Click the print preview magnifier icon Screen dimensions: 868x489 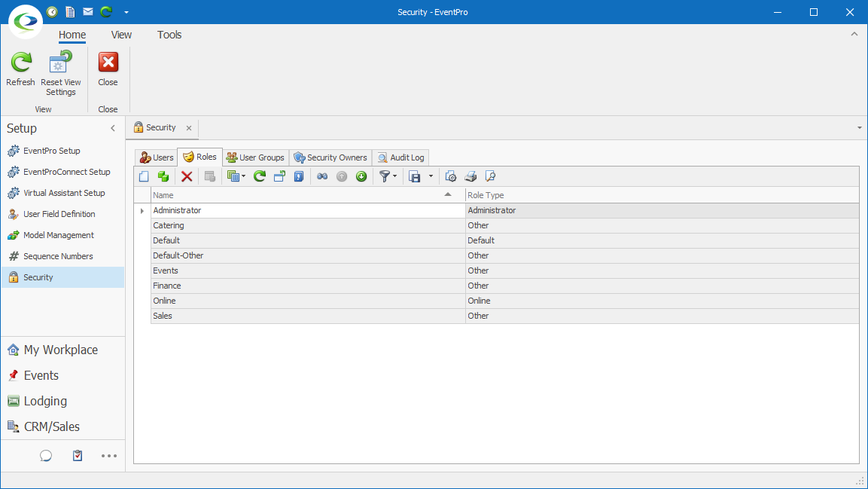click(x=490, y=176)
